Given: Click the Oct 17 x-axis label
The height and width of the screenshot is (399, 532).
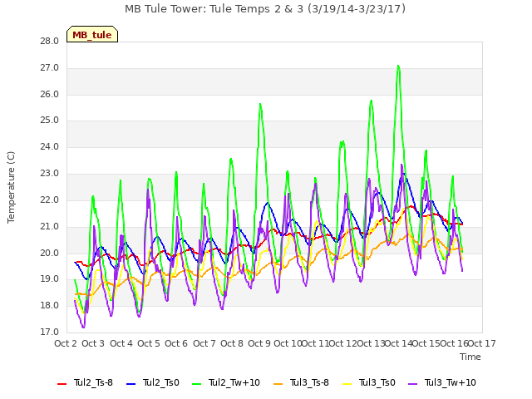Looking at the screenshot, I should pos(482,343).
